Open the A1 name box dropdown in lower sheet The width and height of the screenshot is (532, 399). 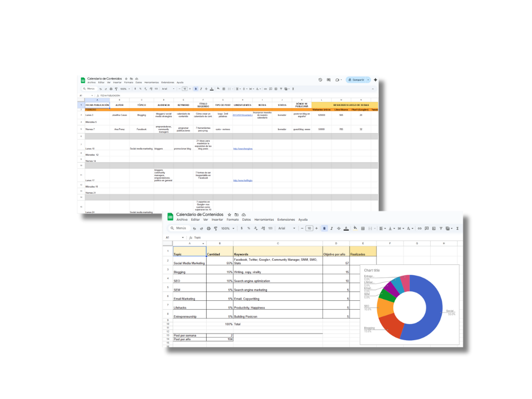point(184,237)
